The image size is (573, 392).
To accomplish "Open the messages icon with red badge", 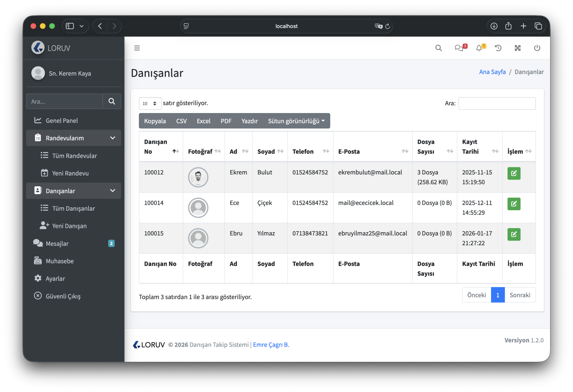I will (459, 48).
